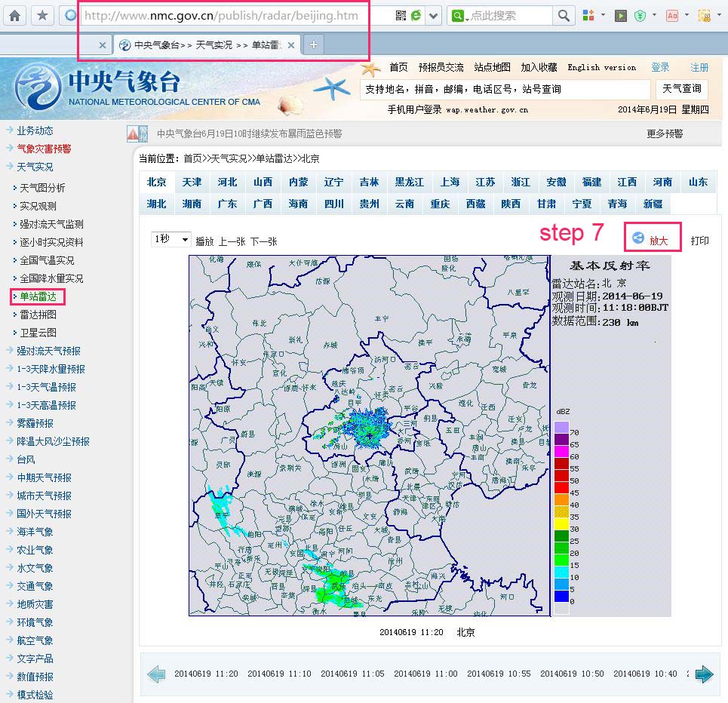Click the green compatibility mode icon
This screenshot has height=703, width=728.
pos(416,16)
